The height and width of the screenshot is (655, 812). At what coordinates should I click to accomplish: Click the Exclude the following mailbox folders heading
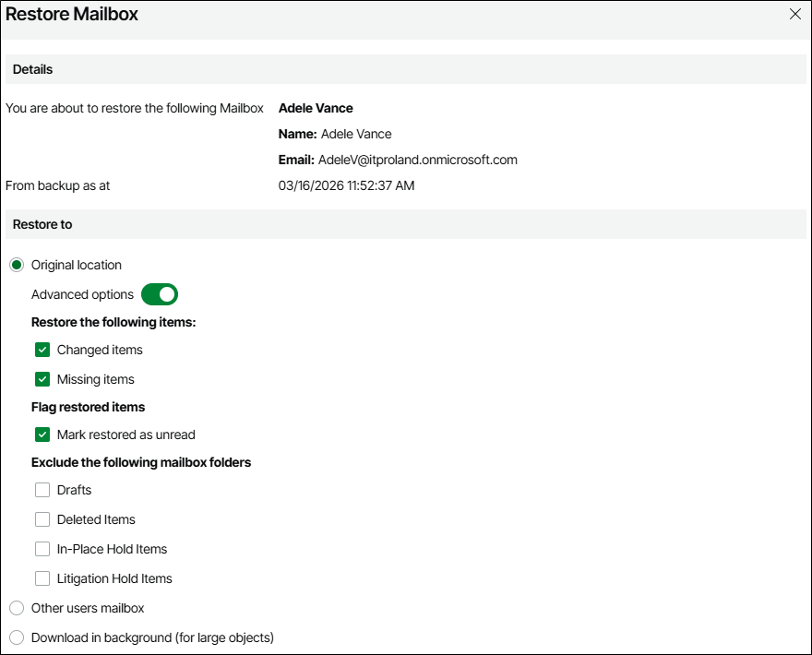tap(141, 462)
